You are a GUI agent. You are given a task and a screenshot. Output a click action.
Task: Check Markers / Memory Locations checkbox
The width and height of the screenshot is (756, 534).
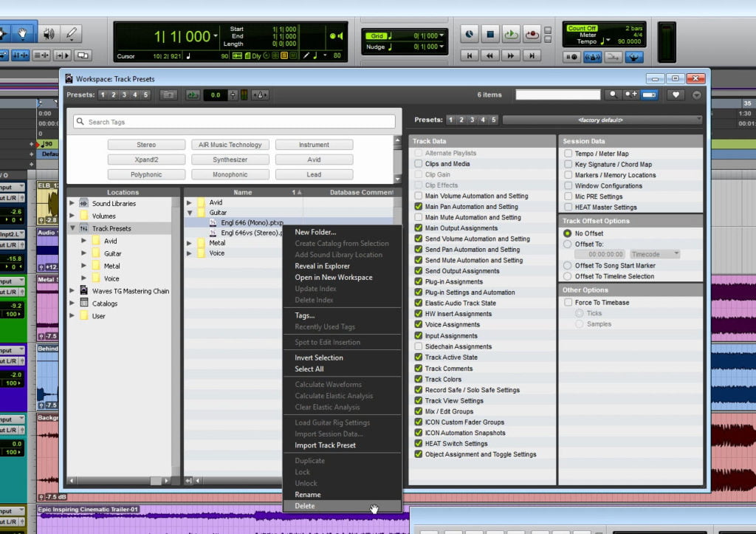point(568,175)
